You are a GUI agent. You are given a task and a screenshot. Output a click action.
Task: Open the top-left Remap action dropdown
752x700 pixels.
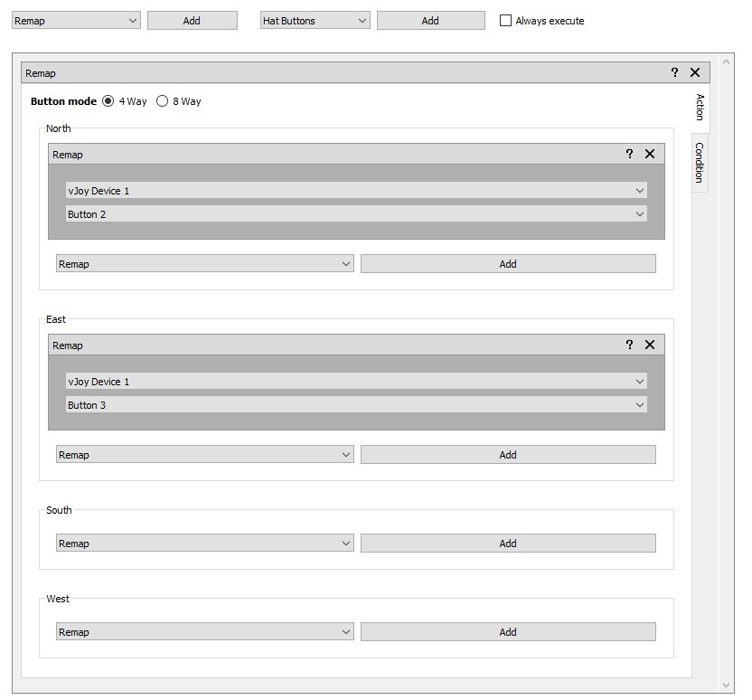point(76,21)
